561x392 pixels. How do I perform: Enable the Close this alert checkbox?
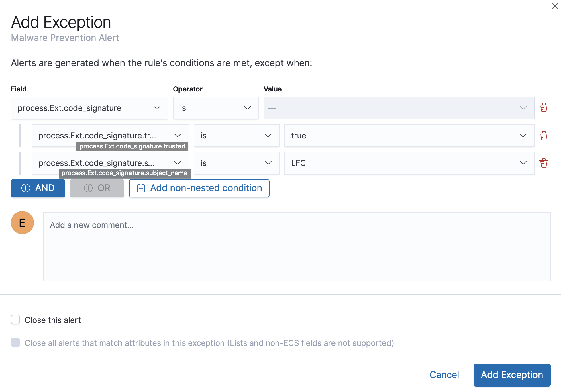(x=15, y=320)
